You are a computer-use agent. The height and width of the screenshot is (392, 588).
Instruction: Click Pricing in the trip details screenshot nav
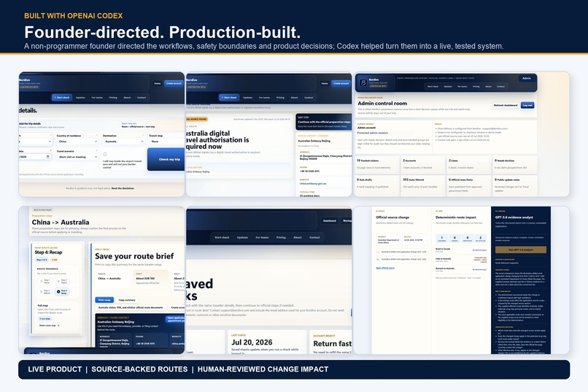(x=113, y=98)
